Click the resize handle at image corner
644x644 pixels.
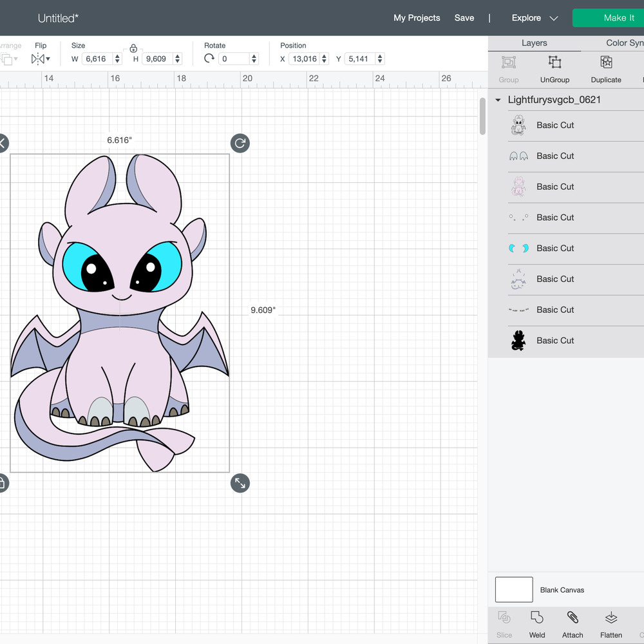[240, 483]
